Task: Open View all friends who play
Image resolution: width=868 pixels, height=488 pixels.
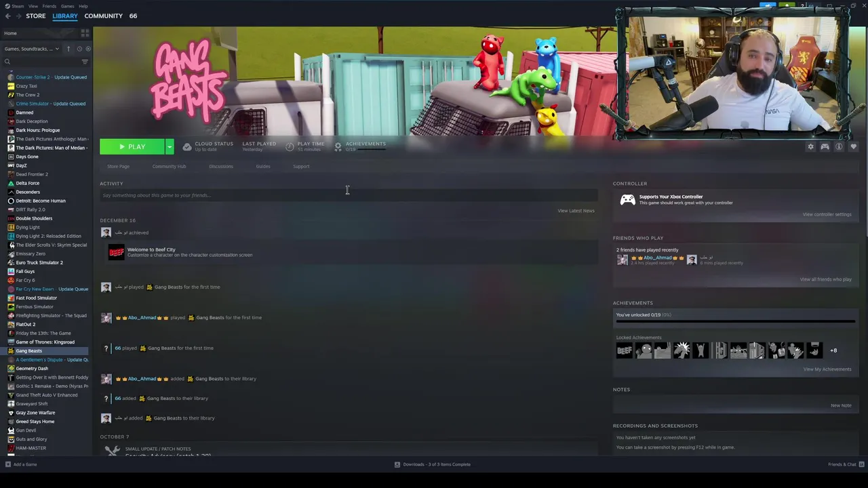Action: pyautogui.click(x=825, y=279)
